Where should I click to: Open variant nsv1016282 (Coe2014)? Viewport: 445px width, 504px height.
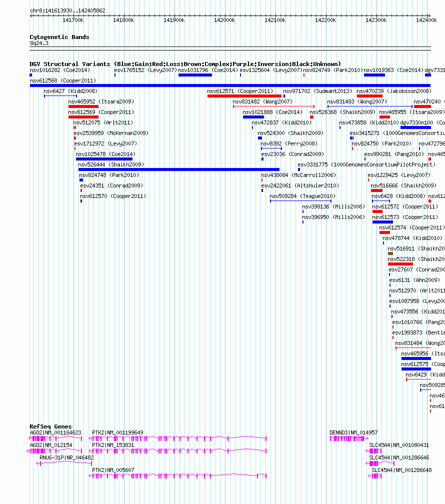coord(60,70)
